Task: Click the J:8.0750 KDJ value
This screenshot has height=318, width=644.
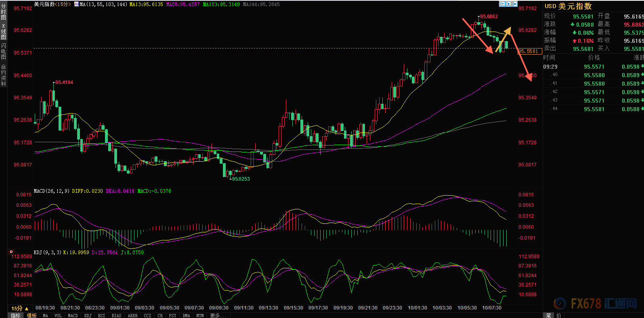Action: [132, 253]
